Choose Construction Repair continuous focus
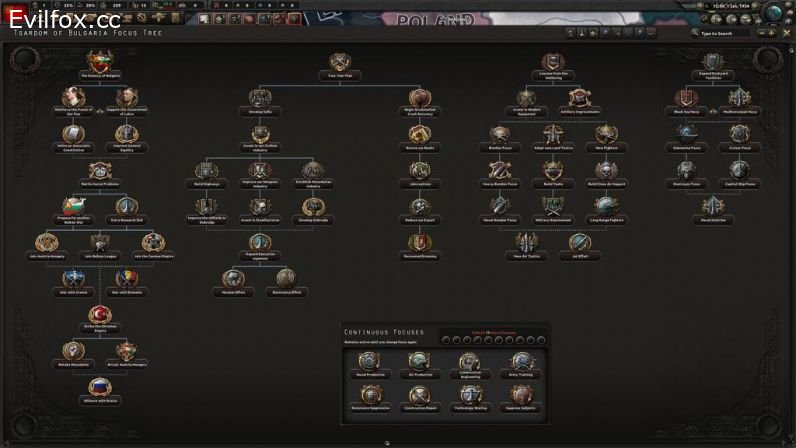Screen dimensions: 796x448 [421, 397]
